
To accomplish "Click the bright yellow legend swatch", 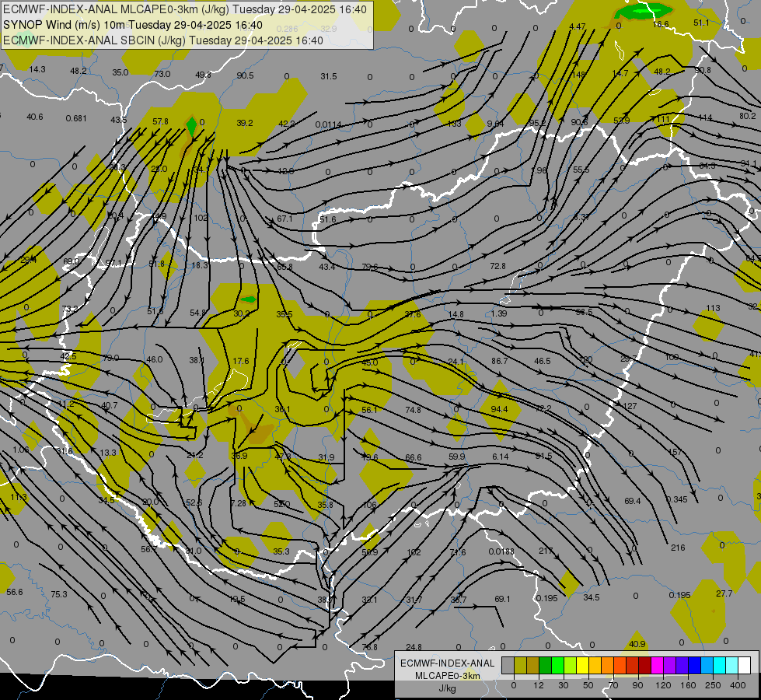I will point(583,666).
